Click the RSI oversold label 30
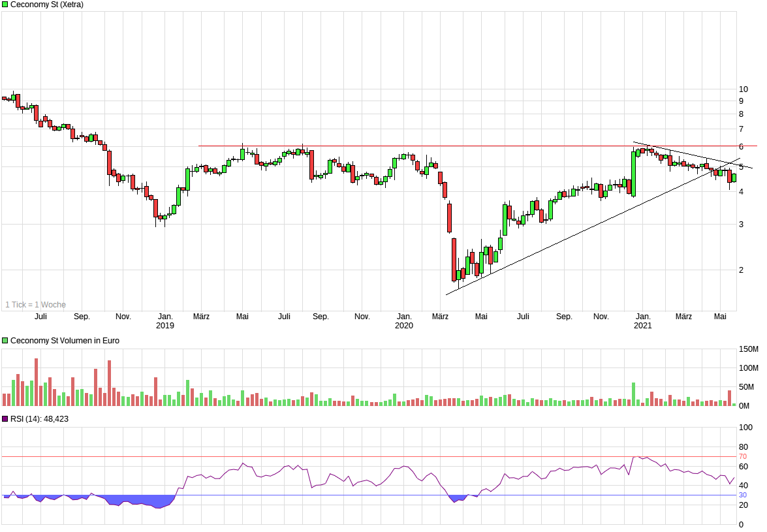Image resolution: width=767 pixels, height=532 pixels. (743, 495)
